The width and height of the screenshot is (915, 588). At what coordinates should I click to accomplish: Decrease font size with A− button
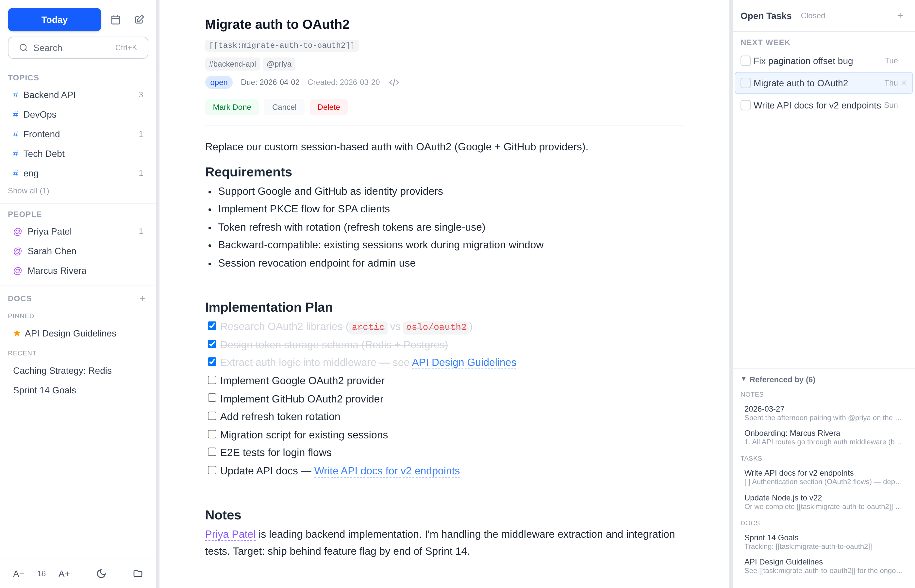coord(18,574)
